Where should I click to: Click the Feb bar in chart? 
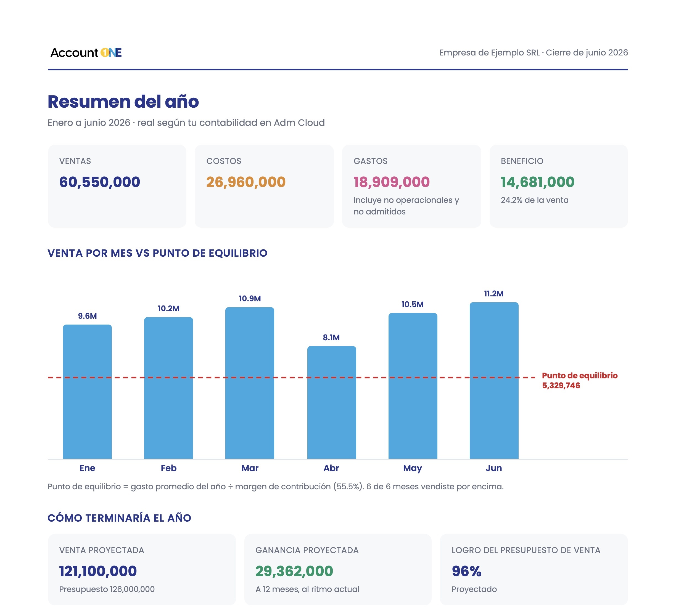click(x=169, y=388)
